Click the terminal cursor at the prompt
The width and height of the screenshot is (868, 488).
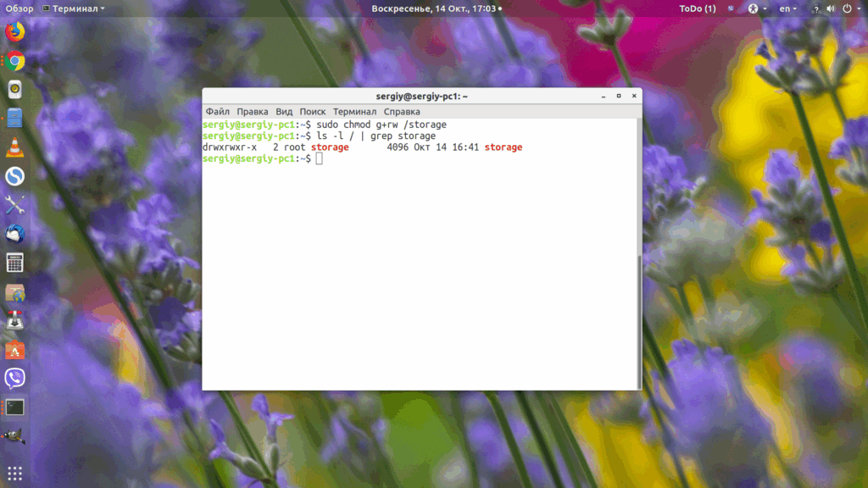pyautogui.click(x=320, y=158)
